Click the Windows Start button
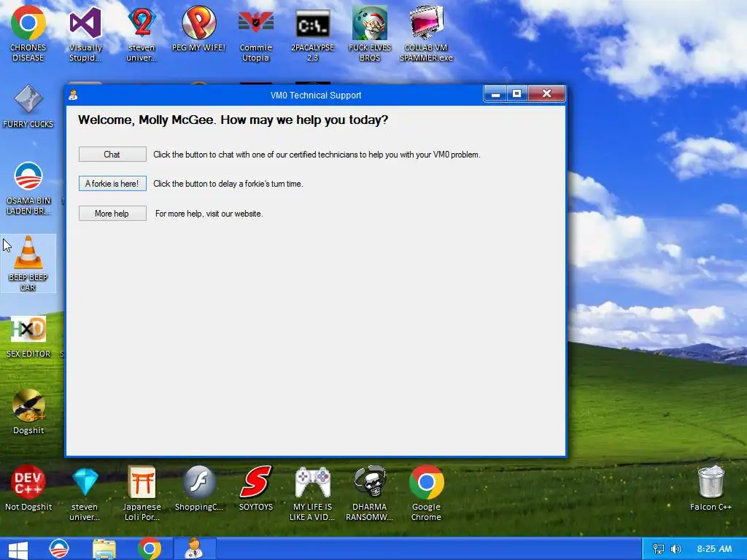 [x=18, y=550]
